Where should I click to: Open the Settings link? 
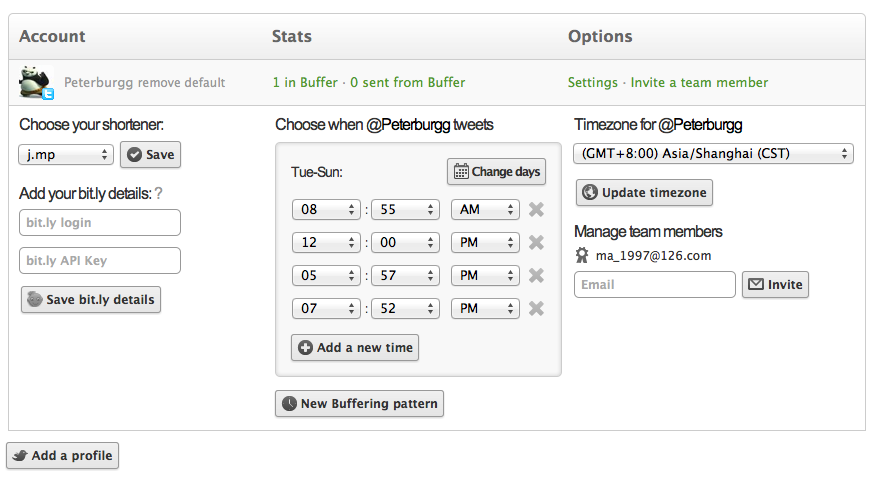pos(592,82)
